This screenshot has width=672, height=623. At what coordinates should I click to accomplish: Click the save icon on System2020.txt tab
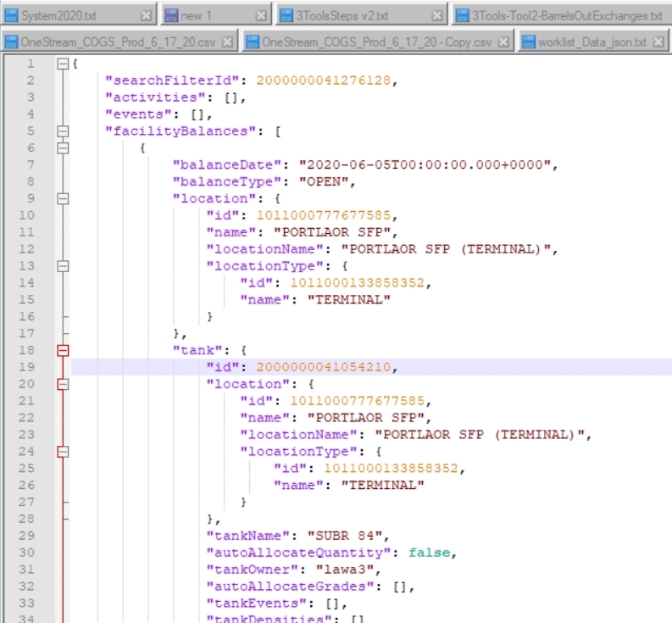pyautogui.click(x=11, y=16)
